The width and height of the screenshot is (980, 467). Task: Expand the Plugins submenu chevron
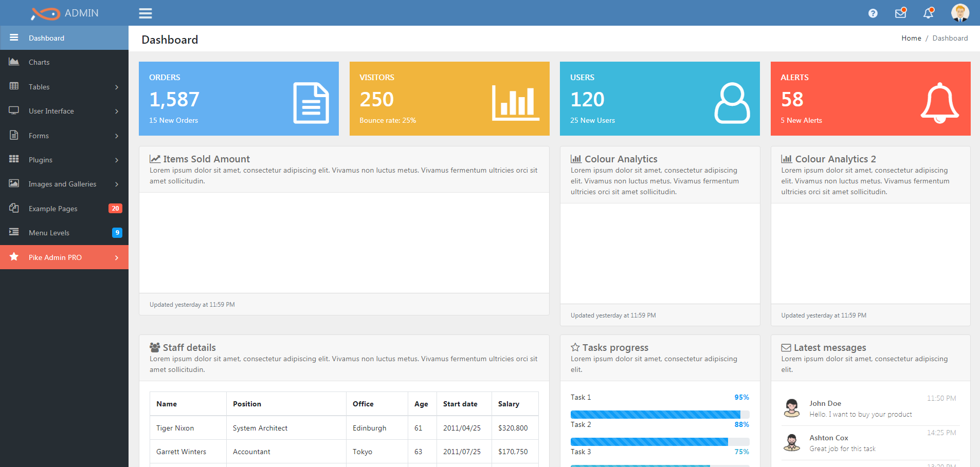click(x=117, y=160)
